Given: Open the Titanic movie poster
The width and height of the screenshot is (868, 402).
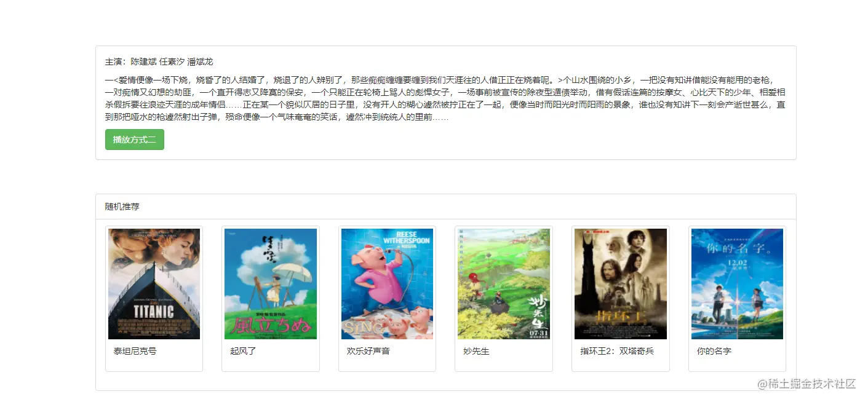Looking at the screenshot, I should pyautogui.click(x=154, y=284).
